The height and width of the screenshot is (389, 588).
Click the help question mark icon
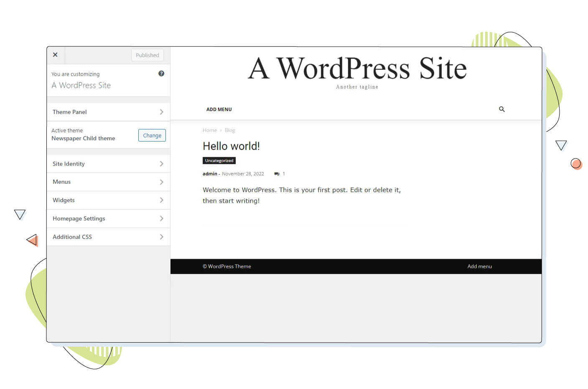pyautogui.click(x=161, y=74)
